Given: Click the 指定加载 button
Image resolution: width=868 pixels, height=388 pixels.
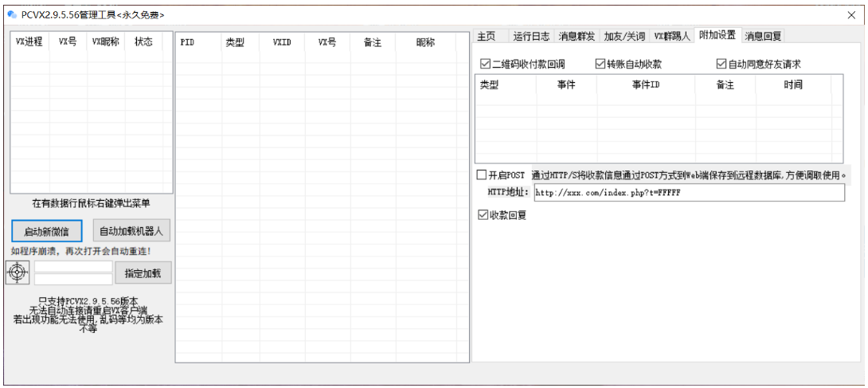Looking at the screenshot, I should [x=143, y=272].
